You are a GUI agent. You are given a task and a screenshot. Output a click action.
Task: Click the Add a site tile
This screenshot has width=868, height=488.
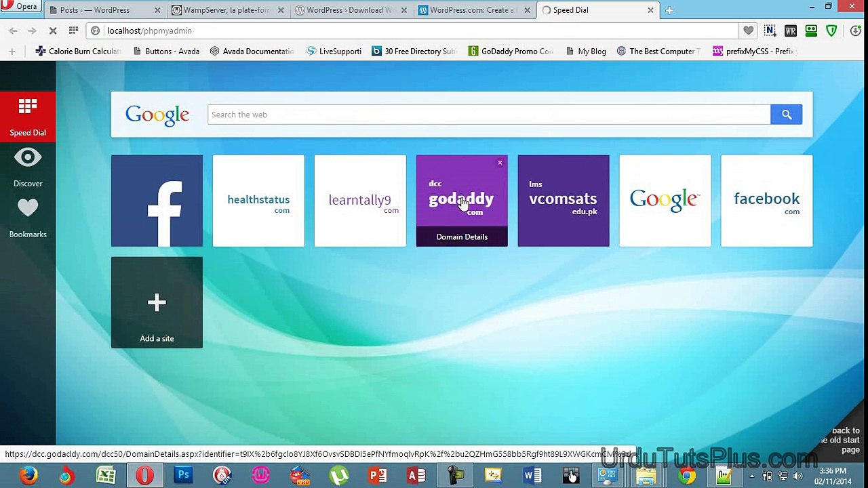(157, 302)
